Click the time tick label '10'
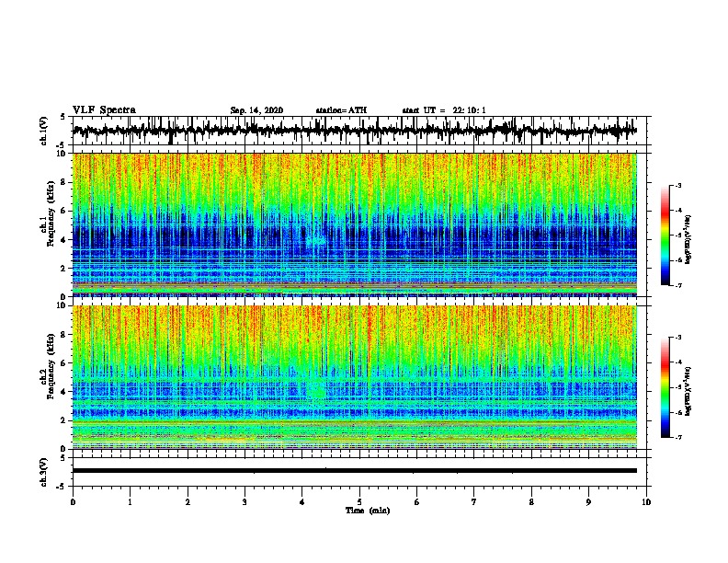 point(646,502)
